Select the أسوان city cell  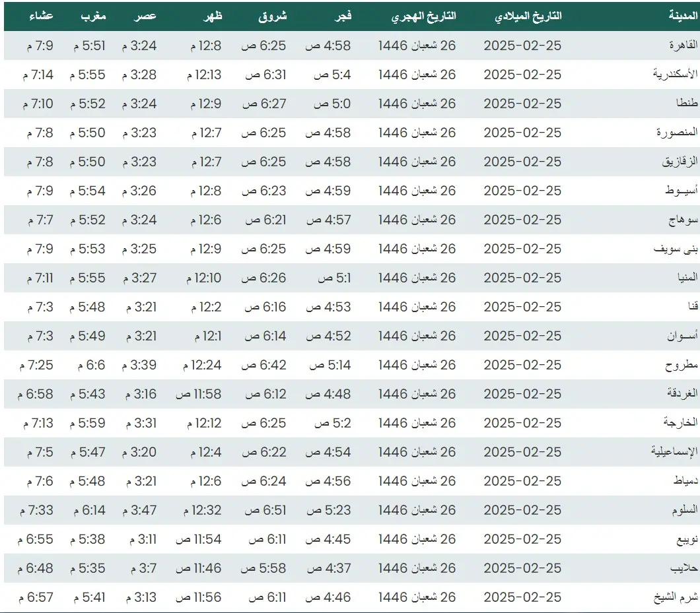click(682, 335)
